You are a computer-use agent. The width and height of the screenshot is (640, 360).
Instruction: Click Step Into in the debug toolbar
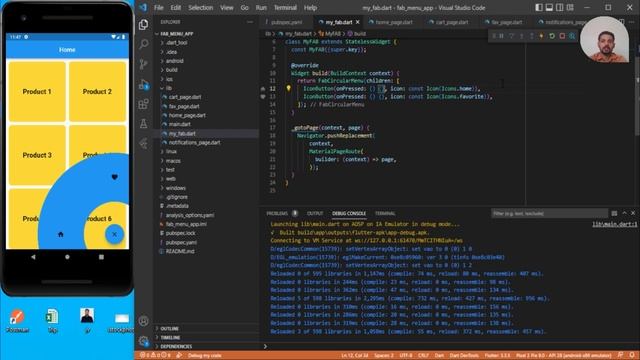(x=522, y=36)
